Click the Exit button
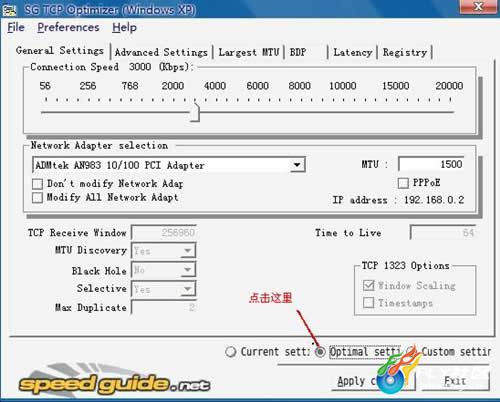The image size is (500, 402). [x=455, y=381]
